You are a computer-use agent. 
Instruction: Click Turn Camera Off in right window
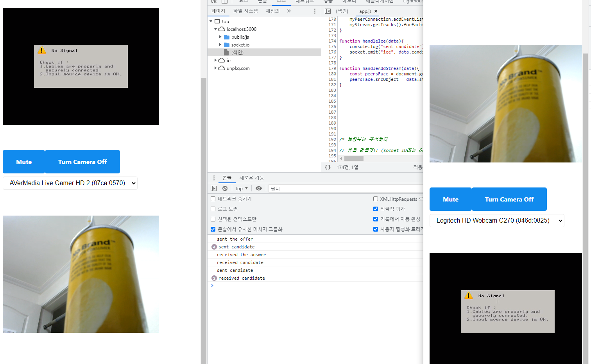(509, 199)
